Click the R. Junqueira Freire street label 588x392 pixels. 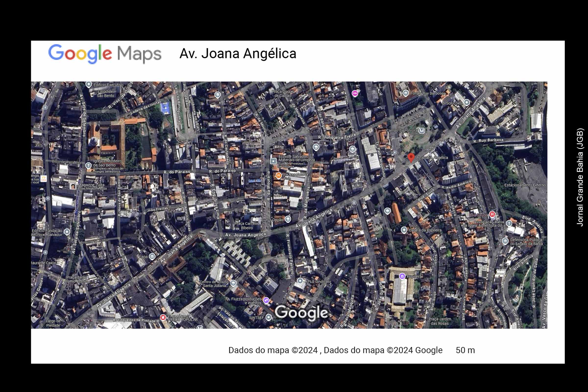pos(337,136)
